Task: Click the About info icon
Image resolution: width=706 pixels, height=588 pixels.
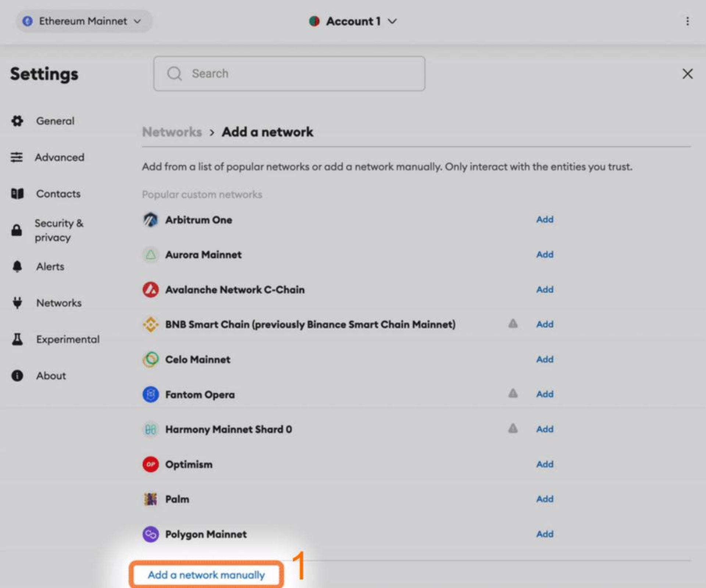Action: point(17,376)
